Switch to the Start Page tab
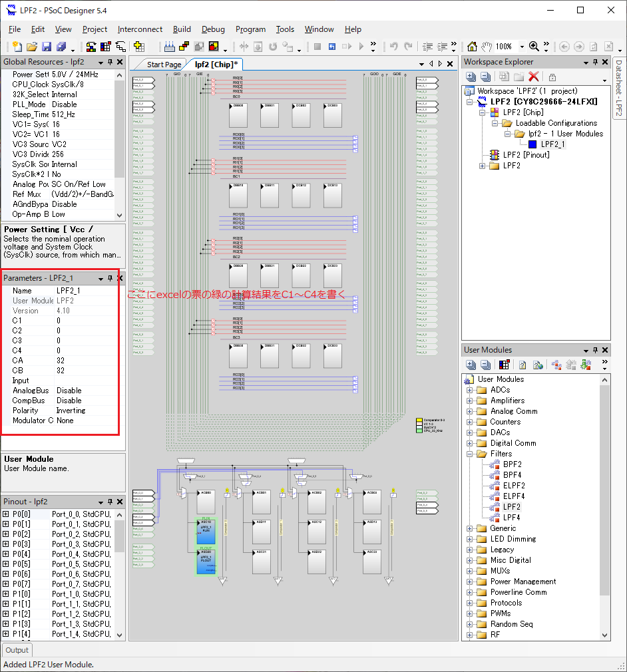 point(164,65)
